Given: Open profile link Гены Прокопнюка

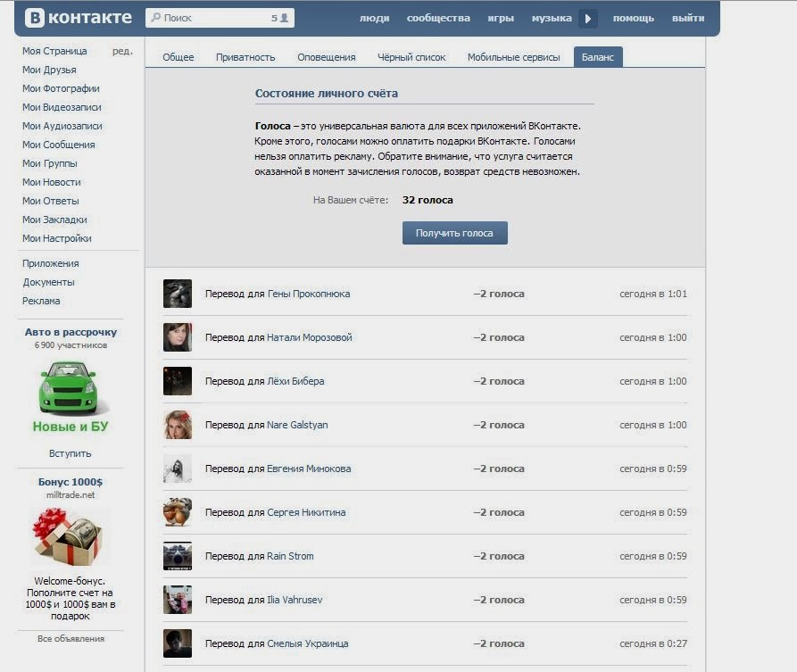Looking at the screenshot, I should 309,294.
